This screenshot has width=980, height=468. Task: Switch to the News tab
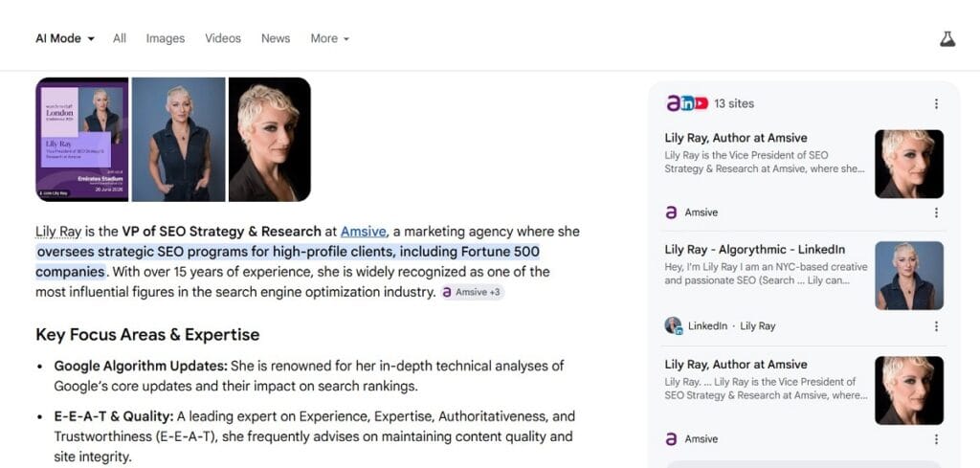tap(276, 38)
